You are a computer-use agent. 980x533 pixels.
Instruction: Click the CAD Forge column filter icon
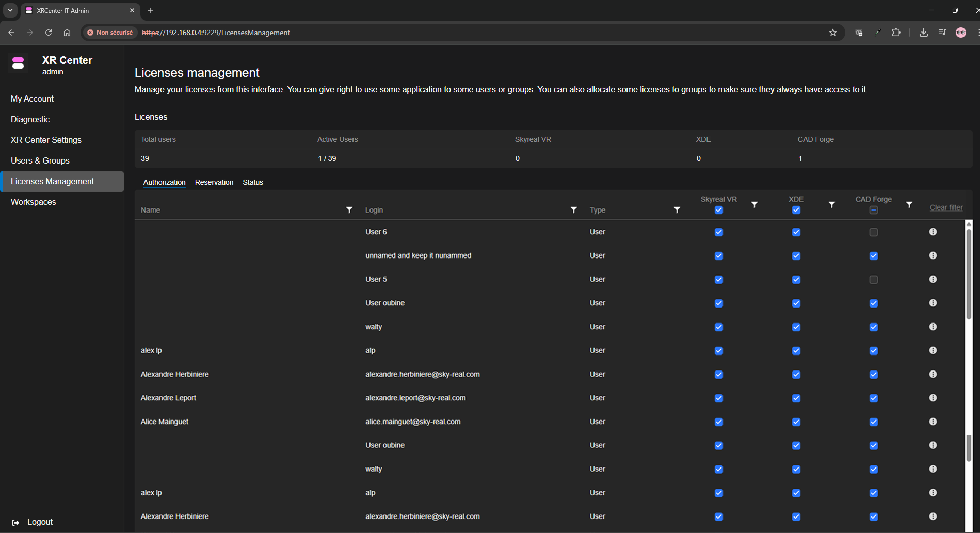[x=909, y=205]
